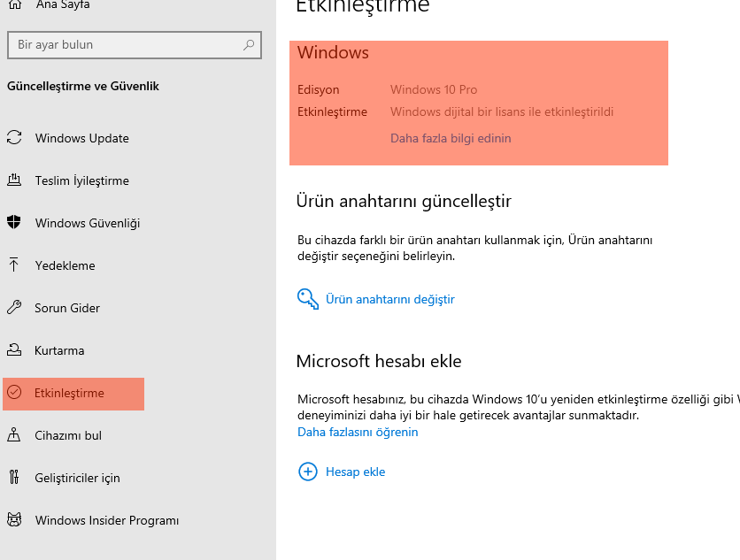Open Geliştiriciler için with its code icon

coord(14,478)
